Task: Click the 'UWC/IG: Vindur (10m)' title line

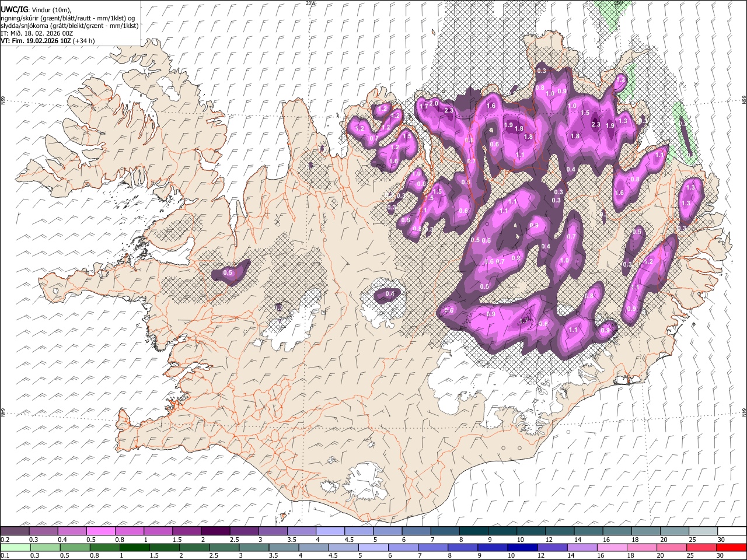Action: pos(36,10)
